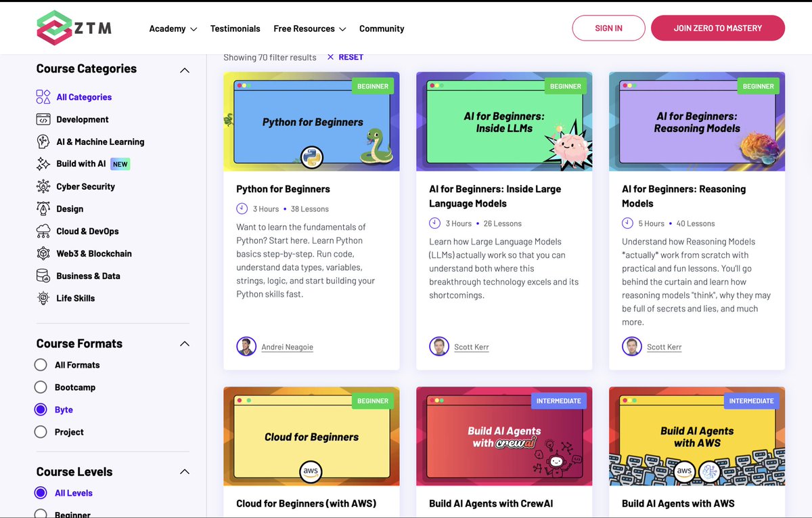Click Andrei Neagoie's avatar photo
This screenshot has width=812, height=518.
coord(246,347)
